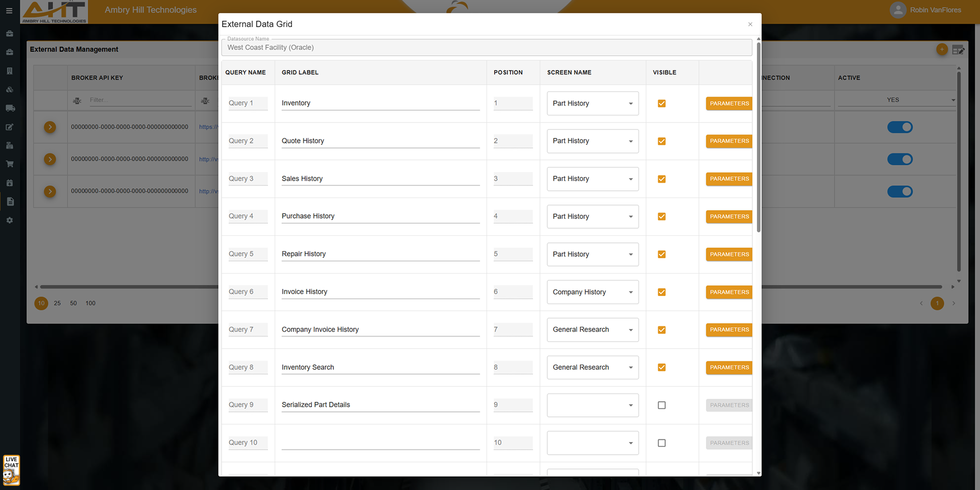Open the document sidebar icon
The image size is (980, 490).
pyautogui.click(x=10, y=202)
